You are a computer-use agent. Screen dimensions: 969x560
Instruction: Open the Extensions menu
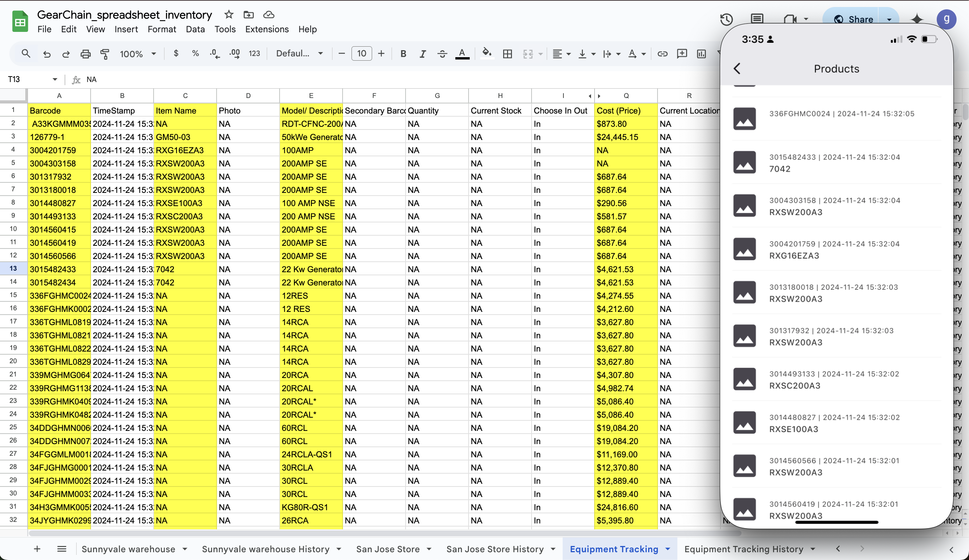[x=267, y=29]
